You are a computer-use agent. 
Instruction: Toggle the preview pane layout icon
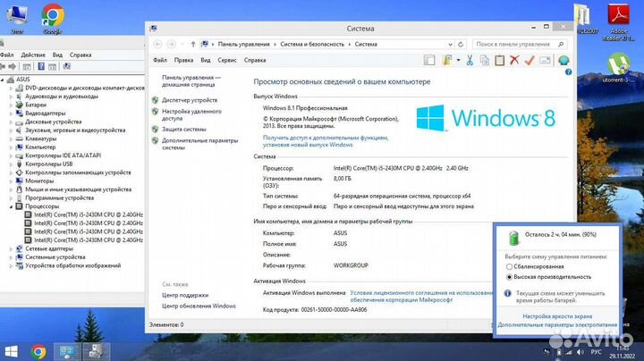(x=429, y=60)
